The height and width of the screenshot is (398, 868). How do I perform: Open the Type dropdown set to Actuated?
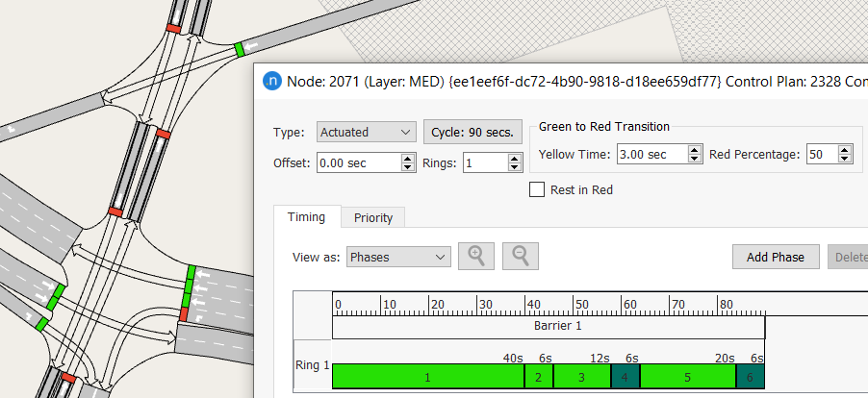click(367, 132)
